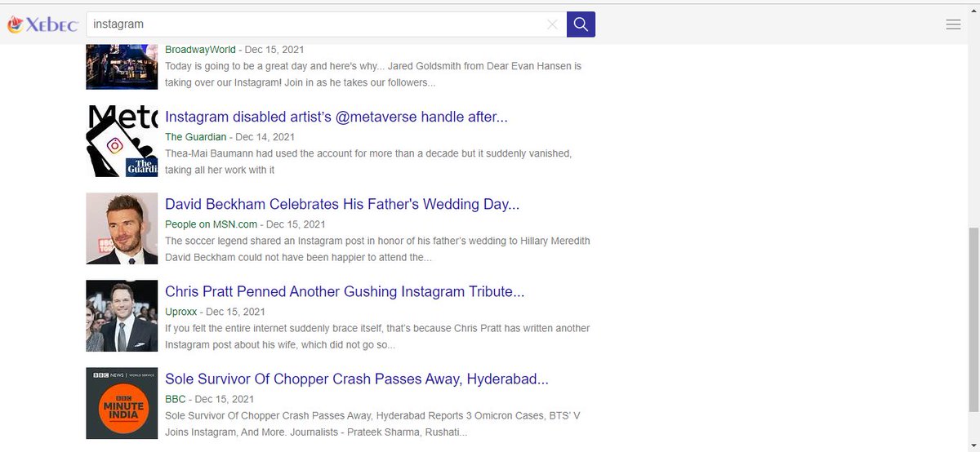Open David Beckham Celebrates His Father's Wedding Day
The height and width of the screenshot is (452, 980).
point(342,204)
